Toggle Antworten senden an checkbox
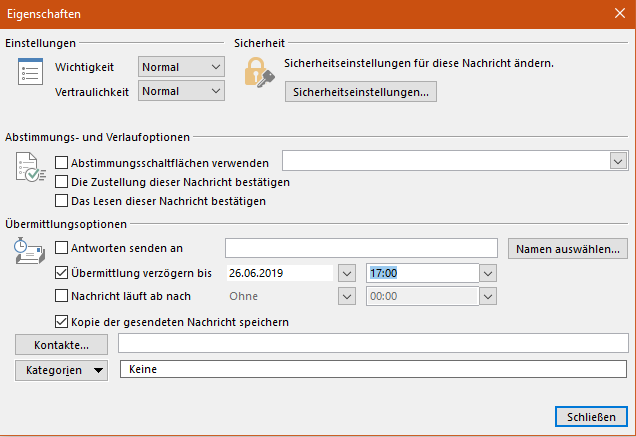Viewport: 636px width, 437px height. click(x=62, y=248)
